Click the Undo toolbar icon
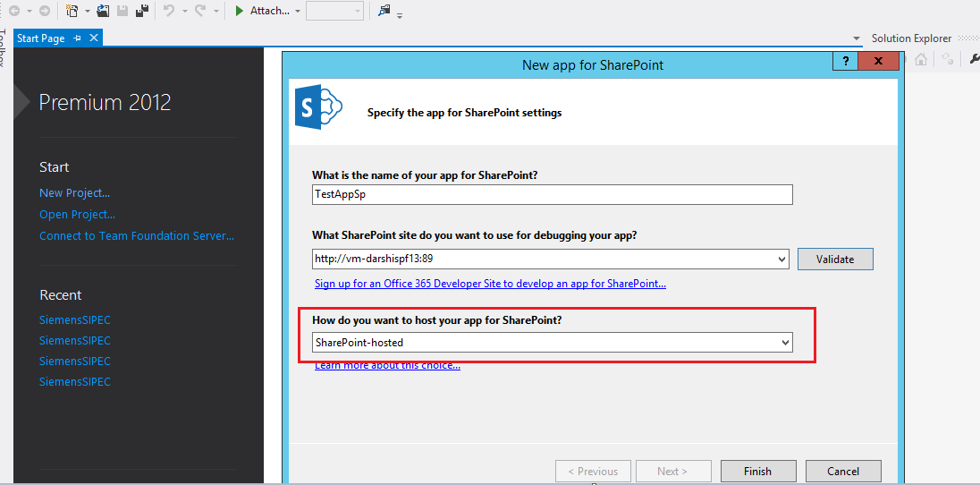This screenshot has height=485, width=980. (x=169, y=11)
